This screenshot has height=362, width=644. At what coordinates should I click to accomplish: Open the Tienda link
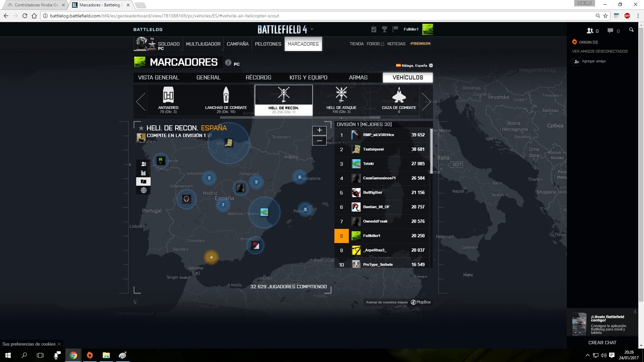click(x=357, y=44)
